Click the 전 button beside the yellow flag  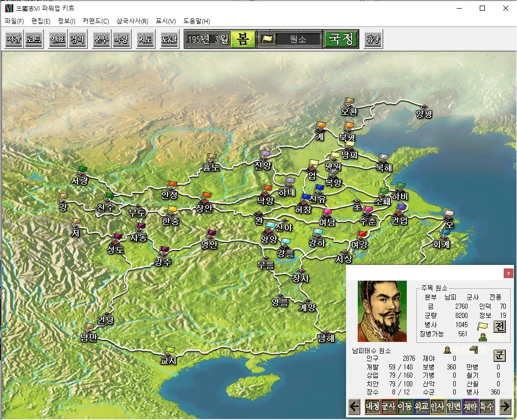499,327
